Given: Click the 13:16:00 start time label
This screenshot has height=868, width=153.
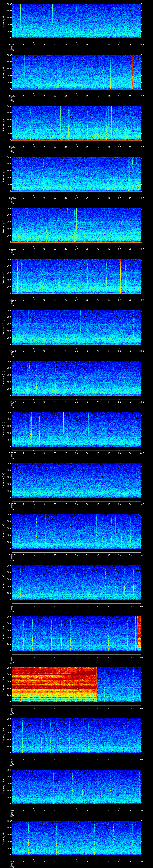Looking at the screenshot, I should click(x=12, y=810).
